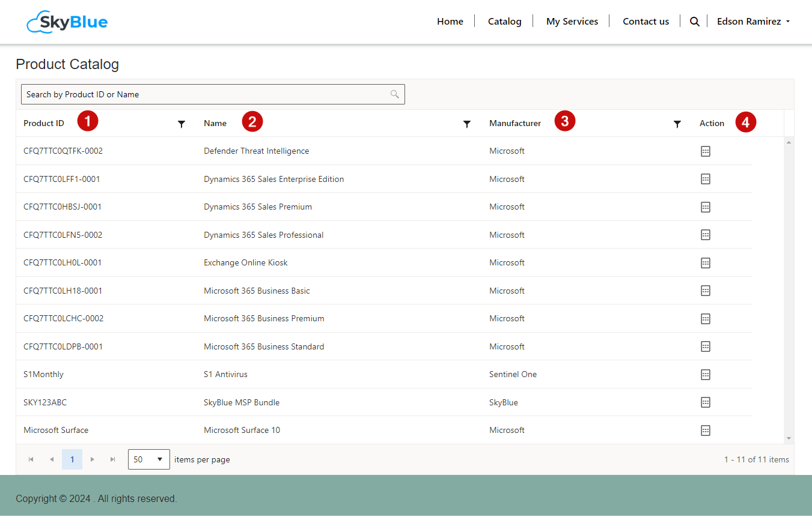Click the Microsoft 365 Business Basic name cell
This screenshot has height=517, width=812.
click(x=257, y=291)
